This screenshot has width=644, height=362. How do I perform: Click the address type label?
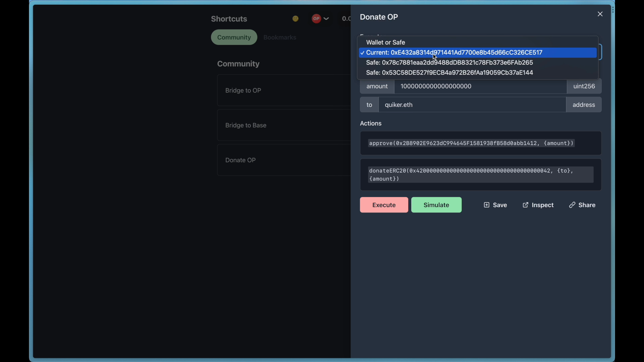click(584, 105)
